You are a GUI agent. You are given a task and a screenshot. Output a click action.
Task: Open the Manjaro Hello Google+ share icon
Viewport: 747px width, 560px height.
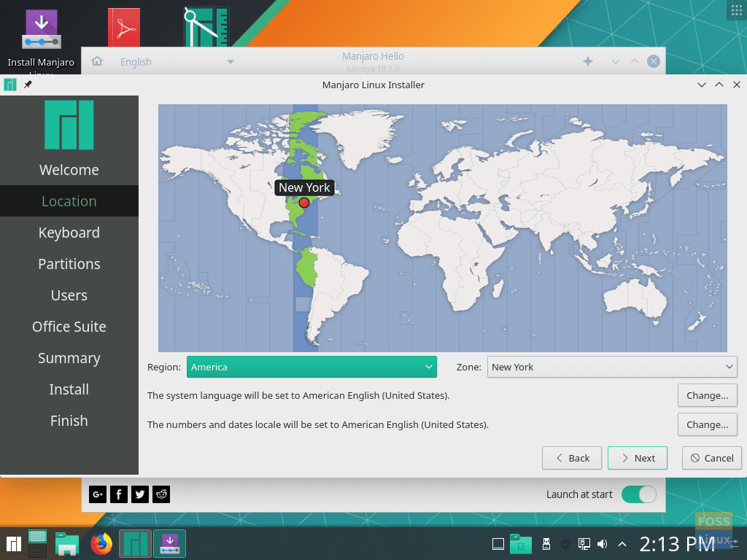pyautogui.click(x=97, y=494)
